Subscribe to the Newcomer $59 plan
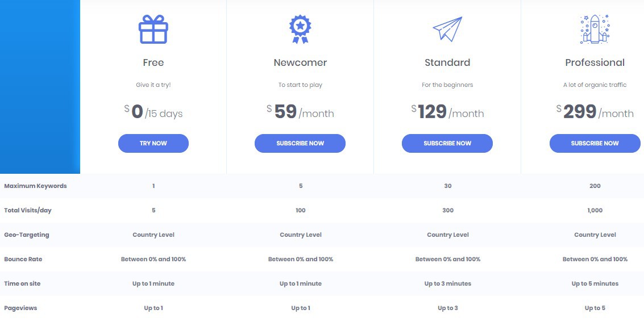Image resolution: width=644 pixels, height=322 pixels. click(300, 143)
